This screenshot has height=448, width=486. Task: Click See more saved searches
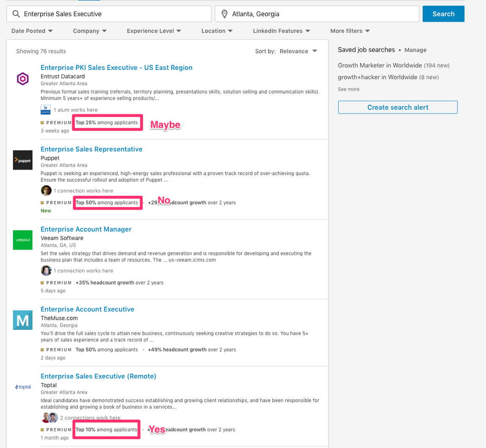tap(349, 89)
